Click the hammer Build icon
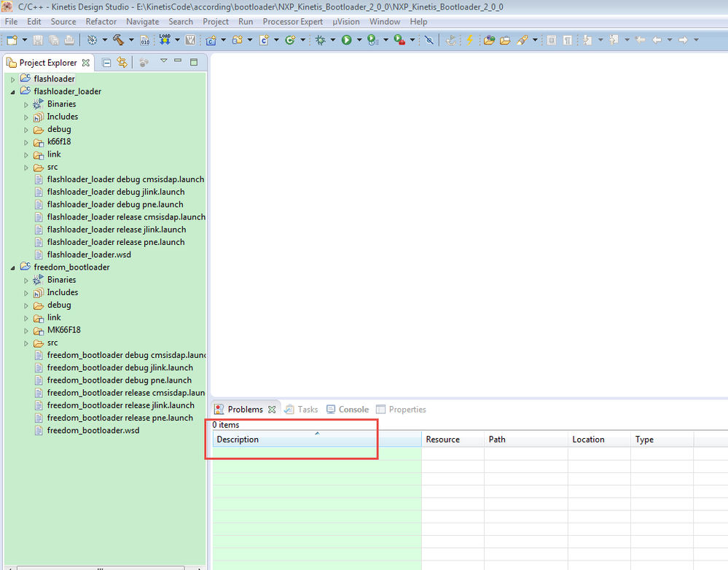 [x=118, y=40]
